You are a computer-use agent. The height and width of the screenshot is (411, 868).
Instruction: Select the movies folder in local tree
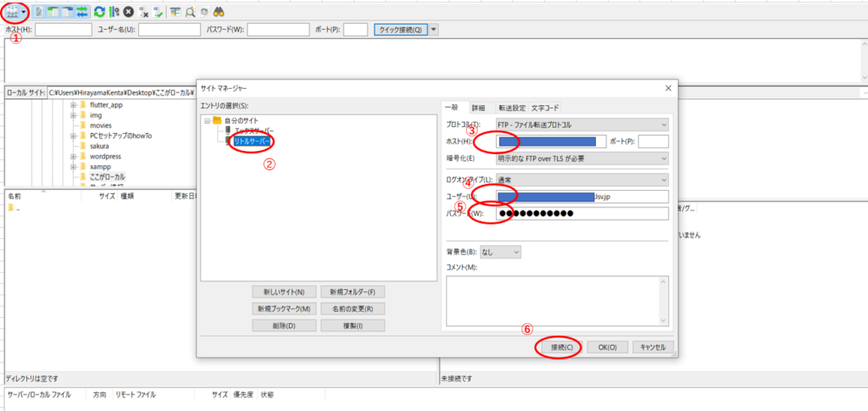point(101,125)
